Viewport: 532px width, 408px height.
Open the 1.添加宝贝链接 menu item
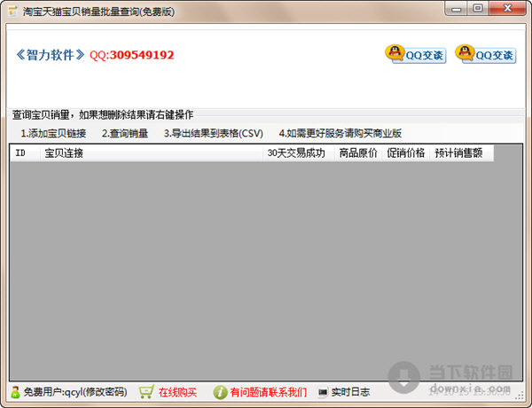53,133
